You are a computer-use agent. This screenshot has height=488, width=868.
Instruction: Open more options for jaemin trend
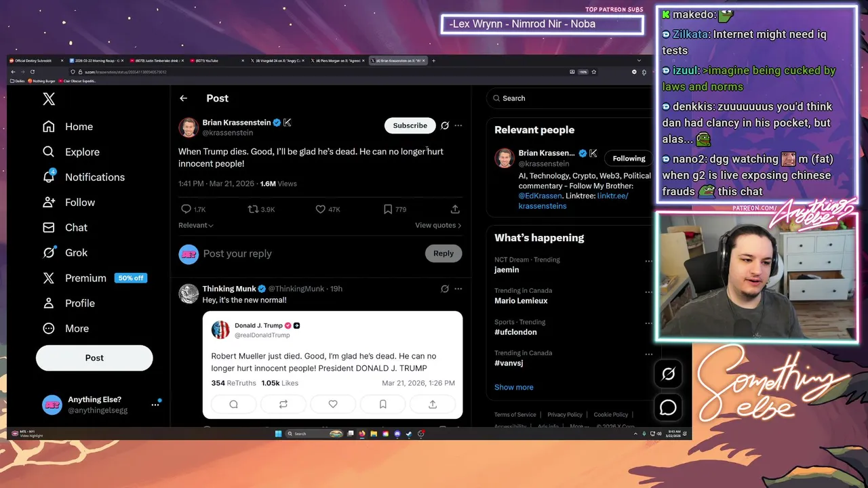(x=648, y=261)
